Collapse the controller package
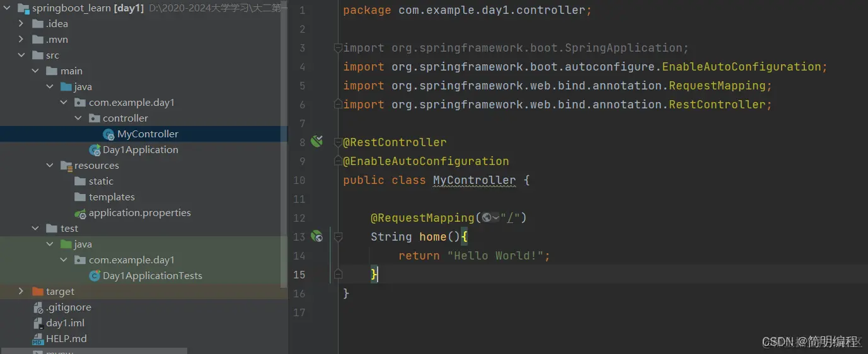 (78, 118)
